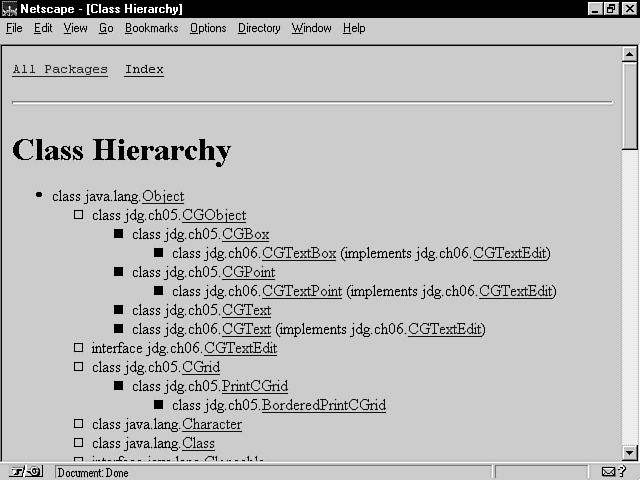Open the java.lang Character class link
Image resolution: width=640 pixels, height=480 pixels.
pos(211,425)
